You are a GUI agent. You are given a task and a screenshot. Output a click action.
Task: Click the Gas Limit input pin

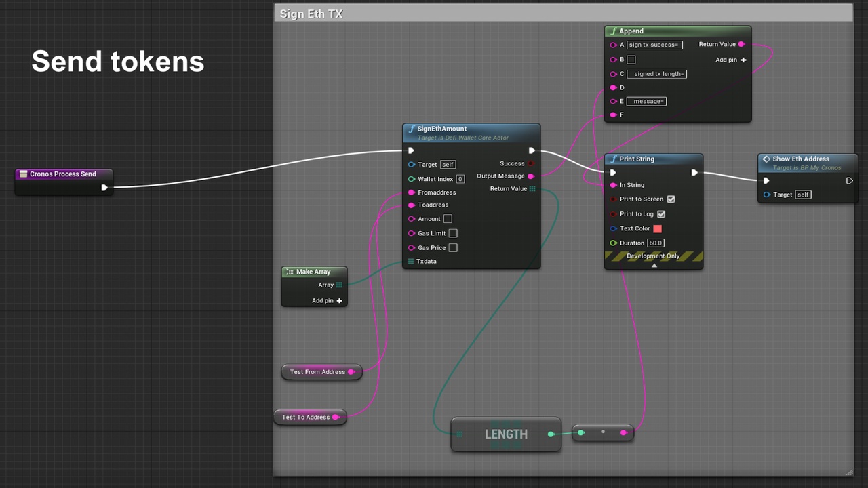tap(412, 233)
